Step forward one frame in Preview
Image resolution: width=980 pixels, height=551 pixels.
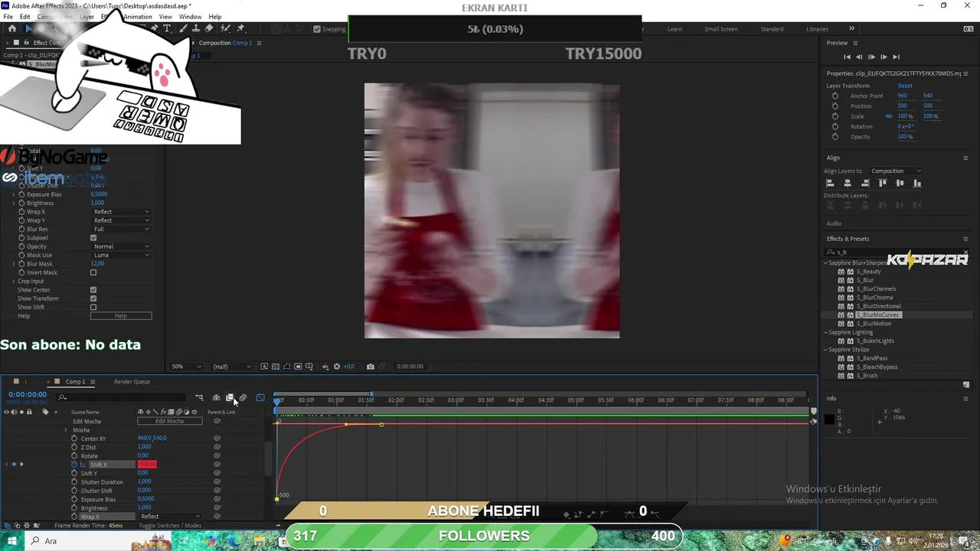pos(884,57)
